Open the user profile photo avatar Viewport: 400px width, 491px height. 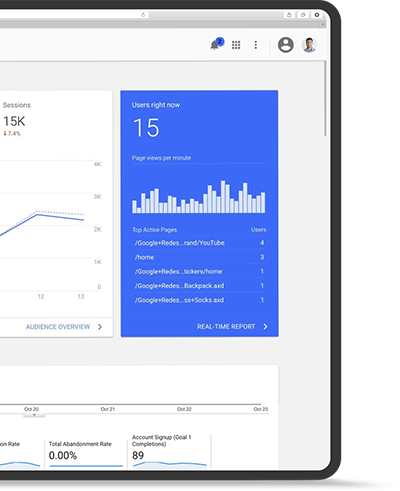309,45
